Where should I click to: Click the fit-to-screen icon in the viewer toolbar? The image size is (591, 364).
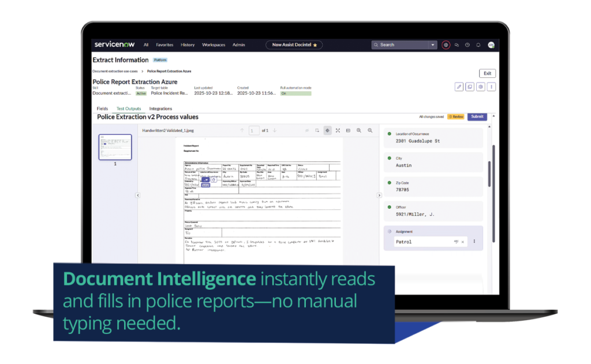pyautogui.click(x=338, y=131)
